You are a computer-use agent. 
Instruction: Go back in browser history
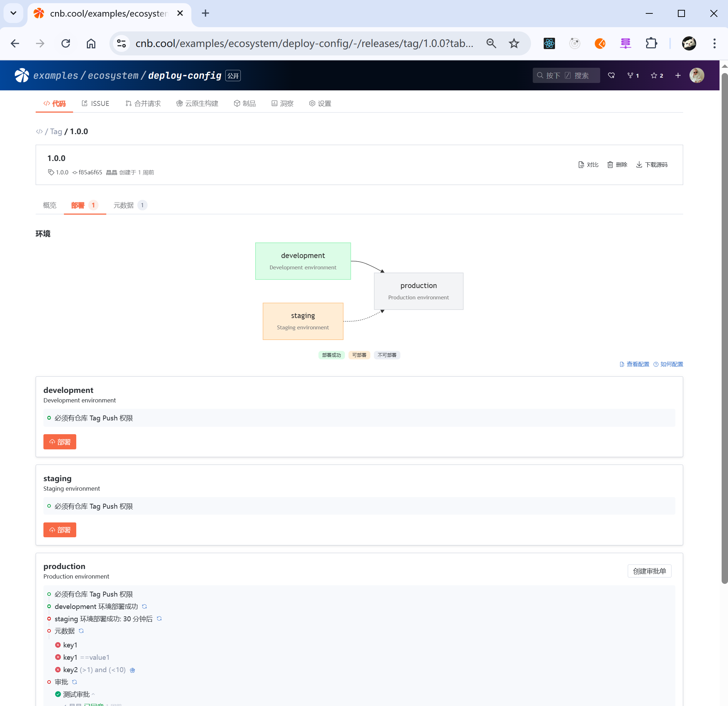[15, 43]
